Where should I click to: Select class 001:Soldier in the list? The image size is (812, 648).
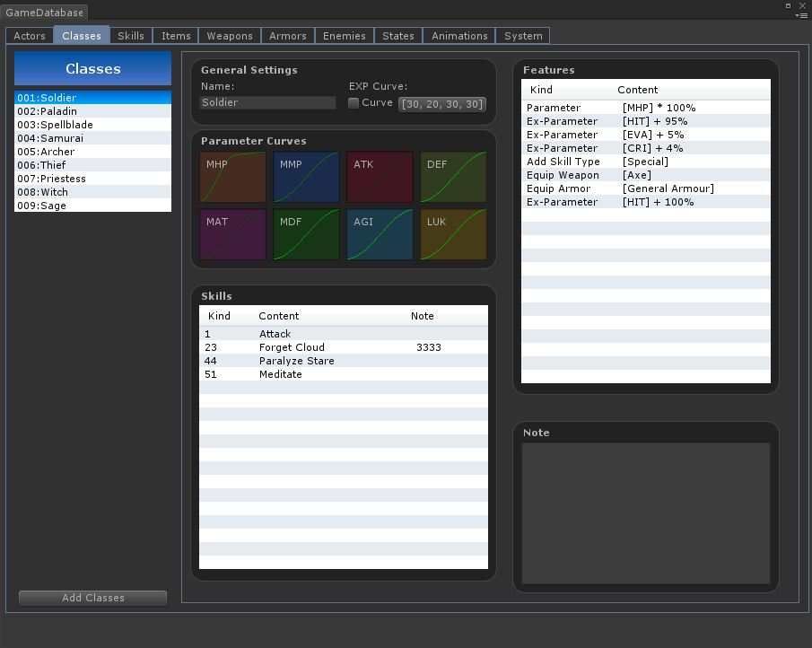92,98
